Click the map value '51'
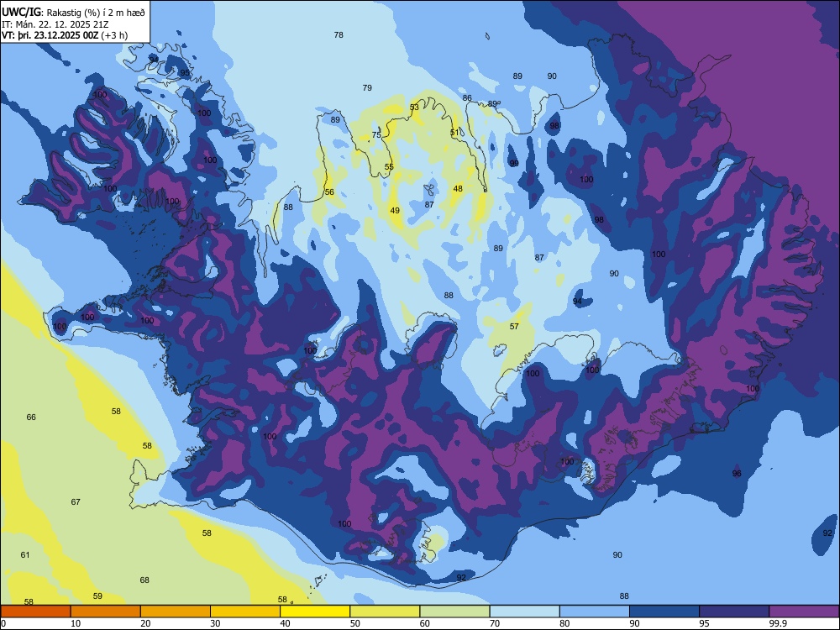The height and width of the screenshot is (630, 840). 454,132
